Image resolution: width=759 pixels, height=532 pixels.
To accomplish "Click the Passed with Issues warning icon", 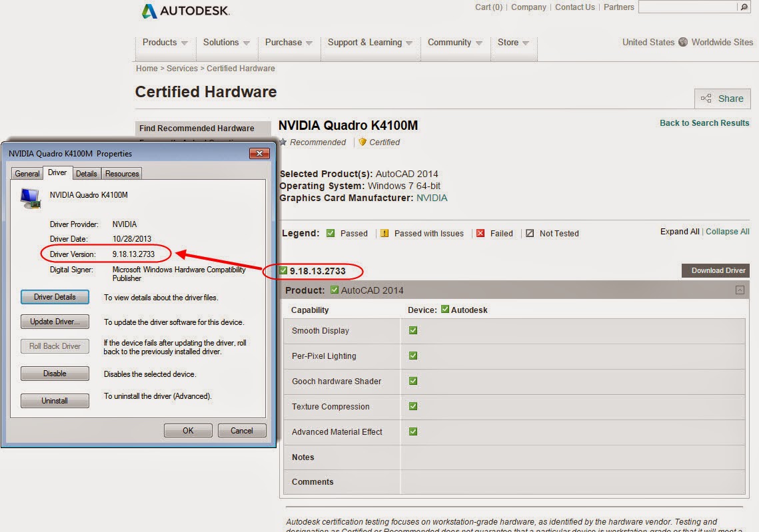I will click(x=384, y=233).
